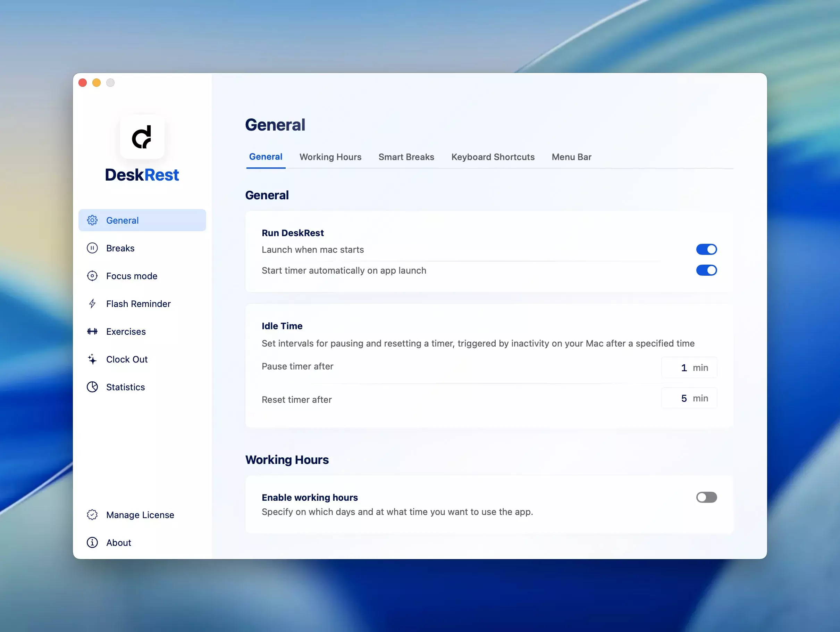Select the Flash Reminder lightning icon
The width and height of the screenshot is (840, 632).
[x=92, y=304]
